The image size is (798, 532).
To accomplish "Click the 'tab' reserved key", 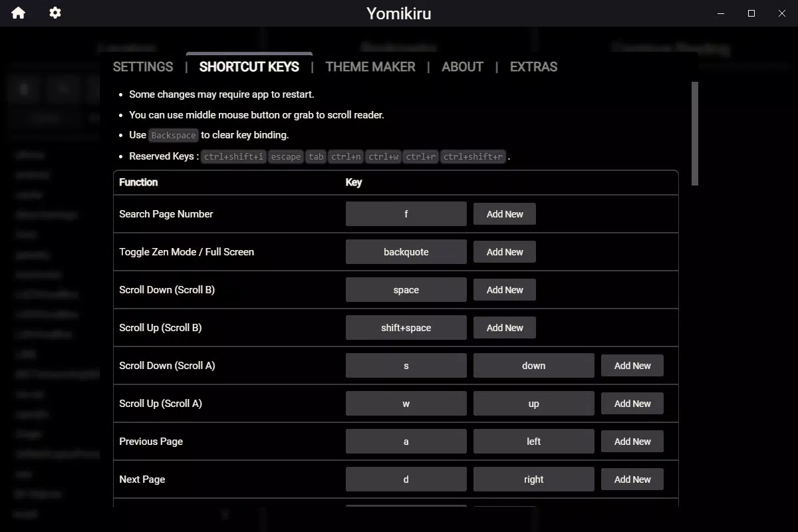I will (317, 157).
